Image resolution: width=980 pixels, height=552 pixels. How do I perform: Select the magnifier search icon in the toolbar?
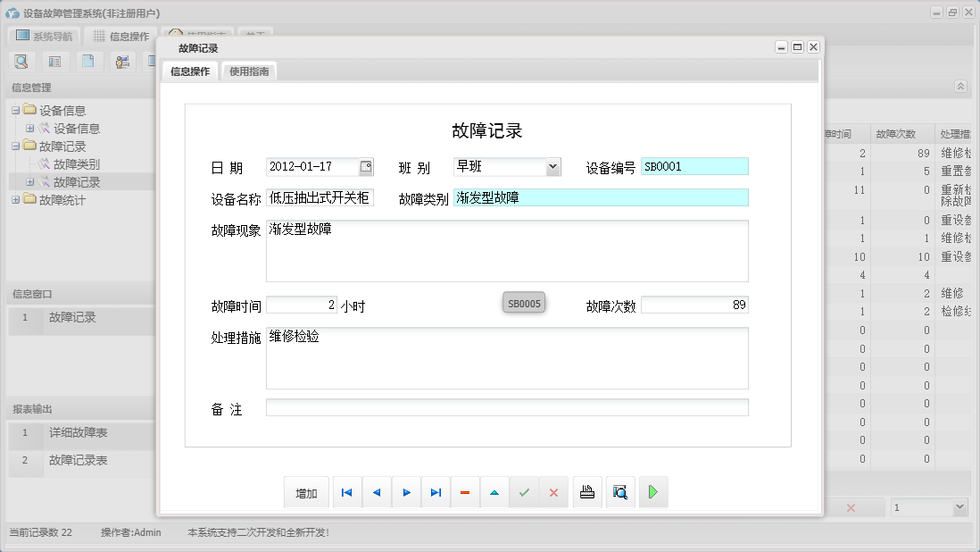[21, 61]
